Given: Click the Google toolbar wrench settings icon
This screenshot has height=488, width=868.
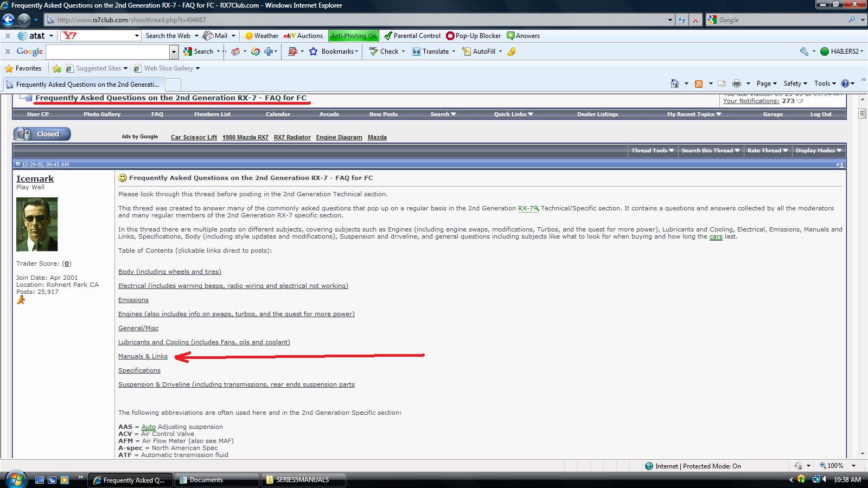Looking at the screenshot, I should click(x=804, y=52).
